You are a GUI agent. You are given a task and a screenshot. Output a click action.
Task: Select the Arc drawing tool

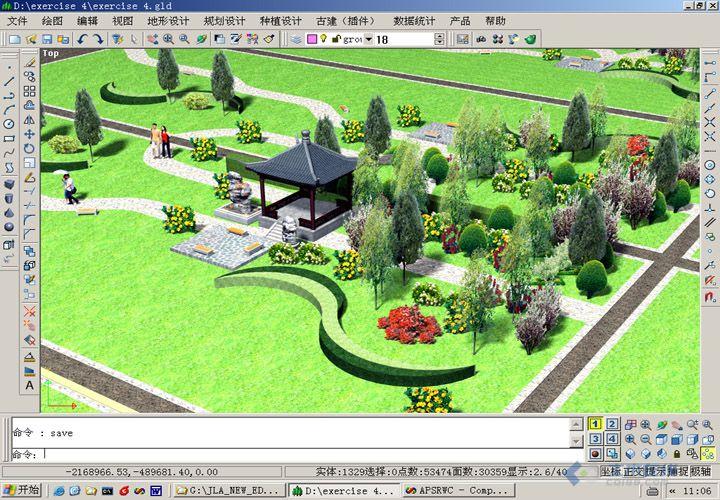click(x=9, y=110)
